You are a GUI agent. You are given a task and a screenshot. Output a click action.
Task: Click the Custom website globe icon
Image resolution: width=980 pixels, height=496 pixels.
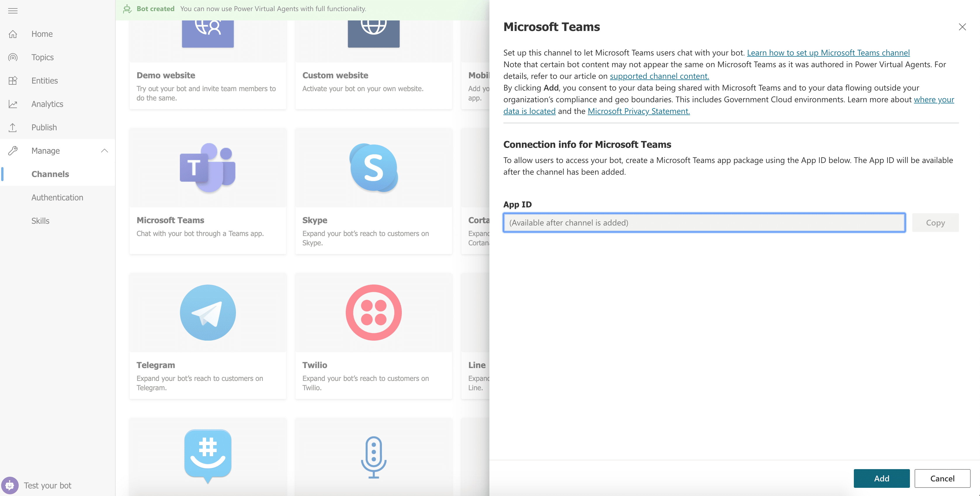point(373,34)
